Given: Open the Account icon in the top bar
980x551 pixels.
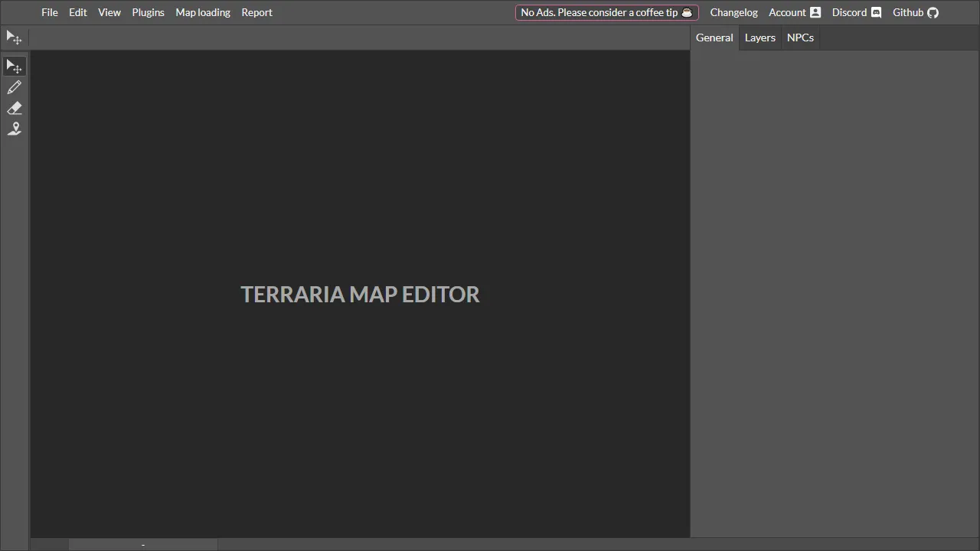Looking at the screenshot, I should 815,12.
